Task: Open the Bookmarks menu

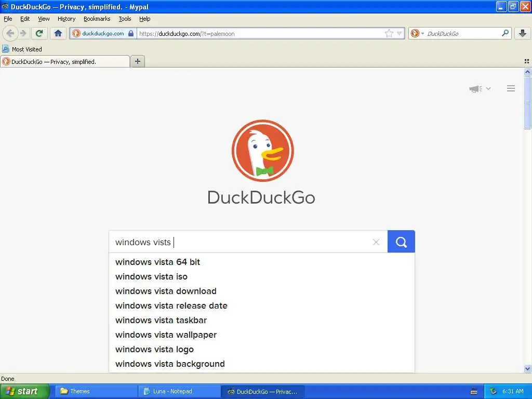Action: tap(97, 19)
